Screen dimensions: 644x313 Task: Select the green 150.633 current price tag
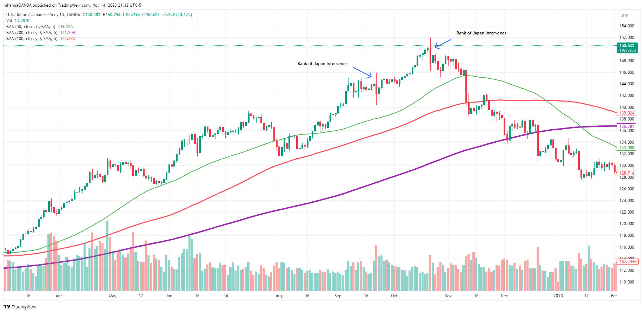(x=627, y=48)
